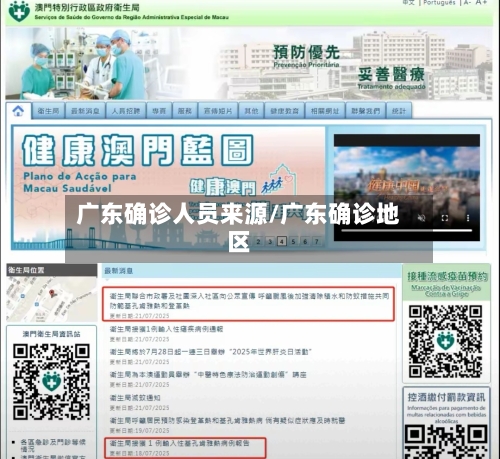
Task: Open news 衛生局接獲1例輸入性基孔肯雅熱病例報告
Action: pos(179,443)
